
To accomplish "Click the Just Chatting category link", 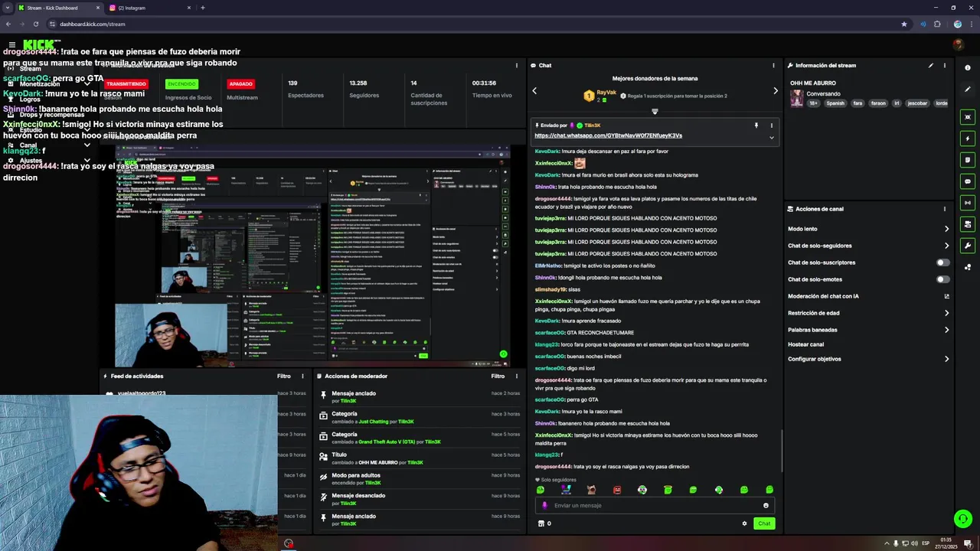I will 374,422.
